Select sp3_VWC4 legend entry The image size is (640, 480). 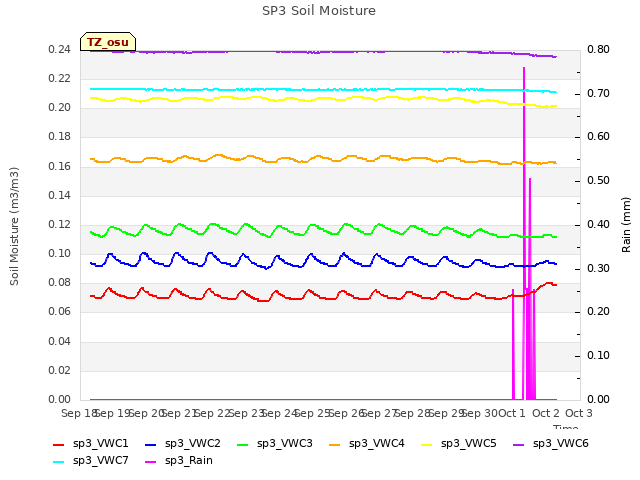367,444
